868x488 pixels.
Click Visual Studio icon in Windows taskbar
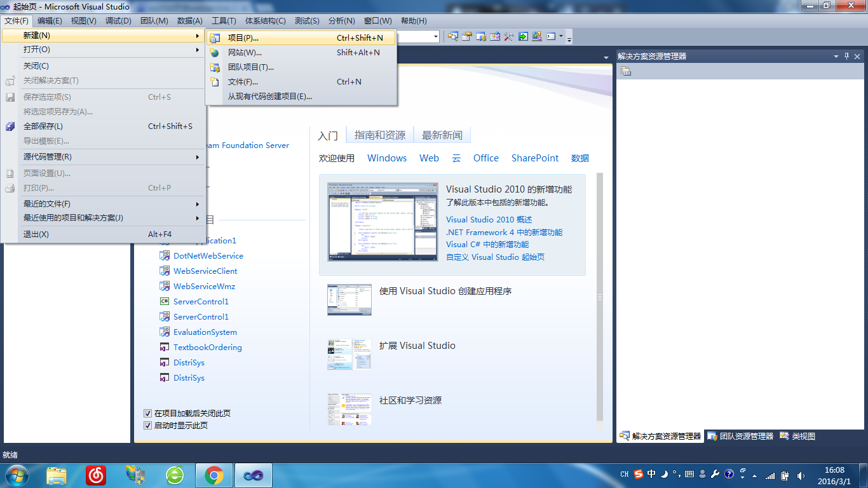tap(254, 475)
